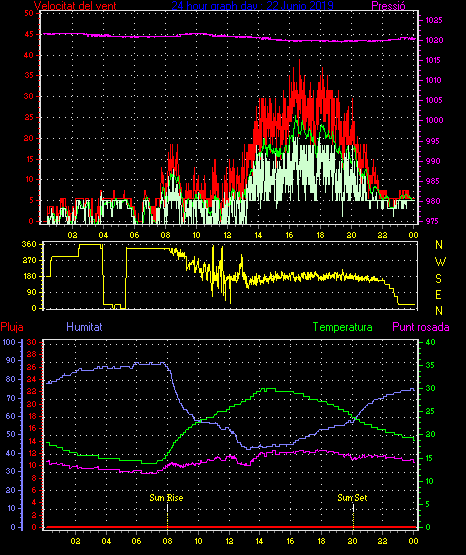The width and height of the screenshot is (466, 555).
Task: Click the 40 temperature axis value
Action: [x=430, y=342]
